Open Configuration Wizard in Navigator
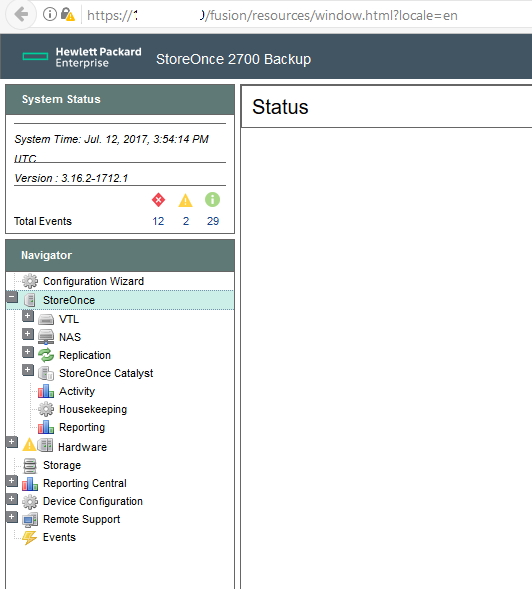This screenshot has height=589, width=532. pyautogui.click(x=93, y=281)
